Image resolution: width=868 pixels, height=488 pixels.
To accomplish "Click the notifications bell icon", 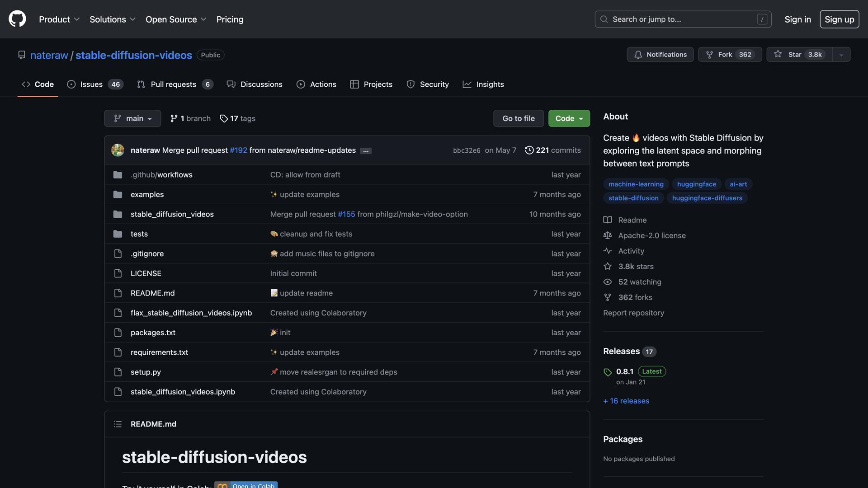I will coord(638,54).
